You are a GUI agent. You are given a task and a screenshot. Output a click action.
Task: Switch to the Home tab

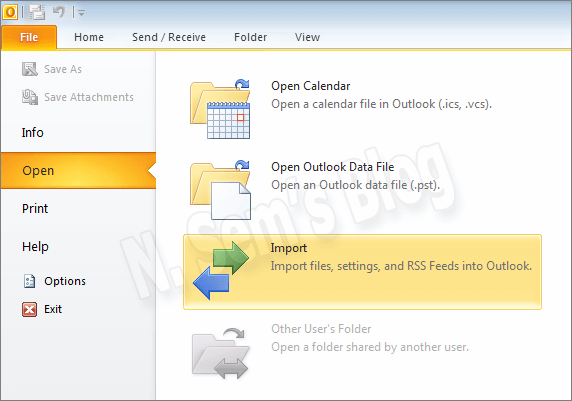click(89, 37)
